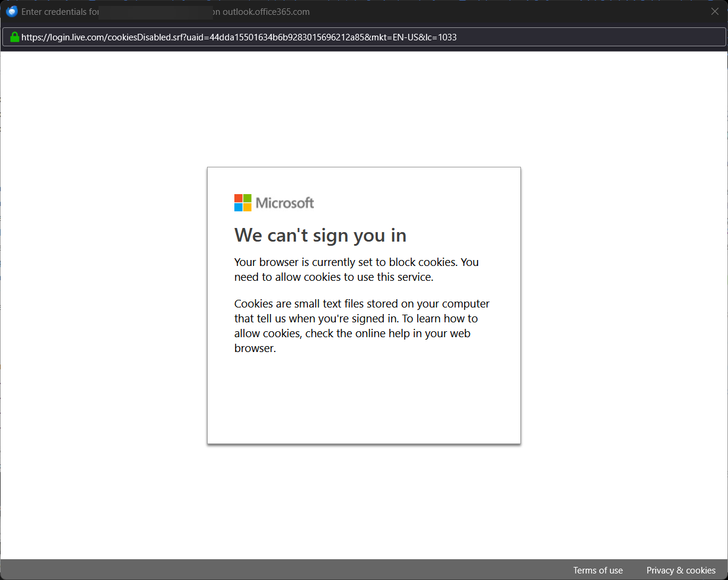The height and width of the screenshot is (580, 728).
Task: Open the Terms of use link
Action: (598, 571)
